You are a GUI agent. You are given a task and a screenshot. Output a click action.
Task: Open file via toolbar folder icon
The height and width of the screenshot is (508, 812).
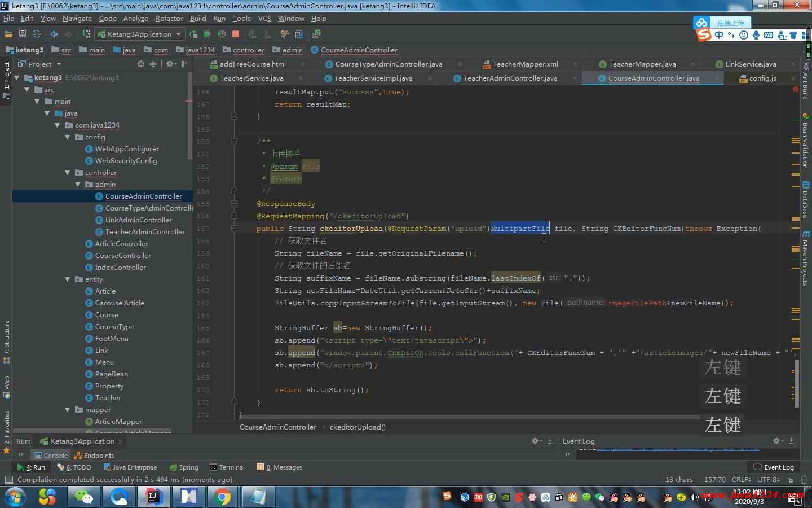[8, 34]
